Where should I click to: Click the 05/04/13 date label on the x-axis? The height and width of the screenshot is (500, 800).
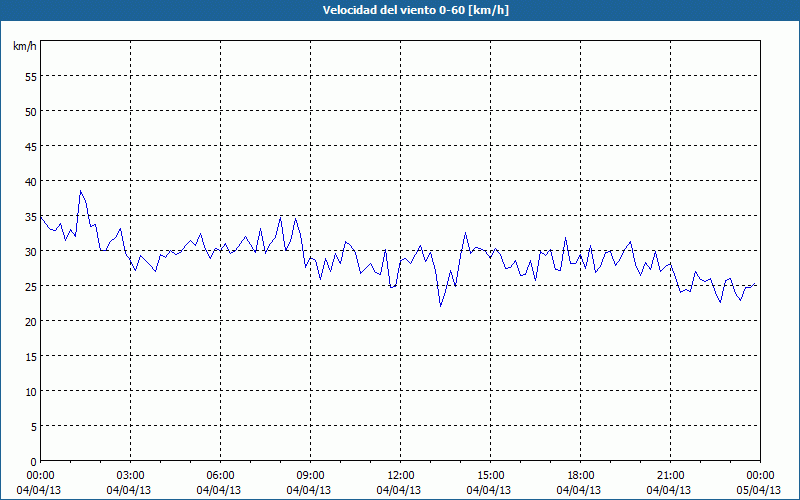[758, 490]
